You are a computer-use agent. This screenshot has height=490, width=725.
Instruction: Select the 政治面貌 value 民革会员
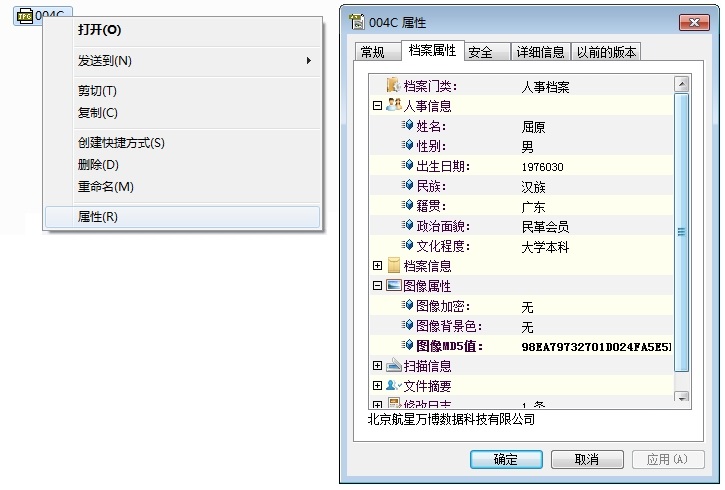tap(545, 227)
